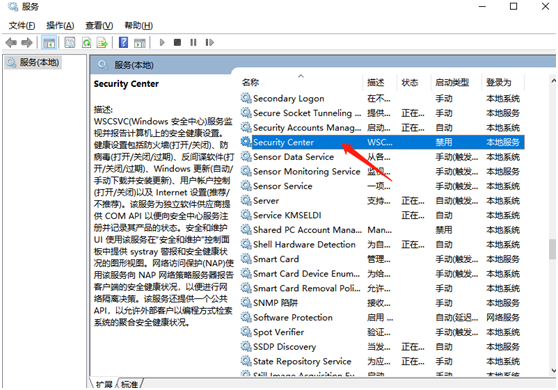The width and height of the screenshot is (558, 390).
Task: Click the Forward arrow toolbar icon
Action: 27,43
